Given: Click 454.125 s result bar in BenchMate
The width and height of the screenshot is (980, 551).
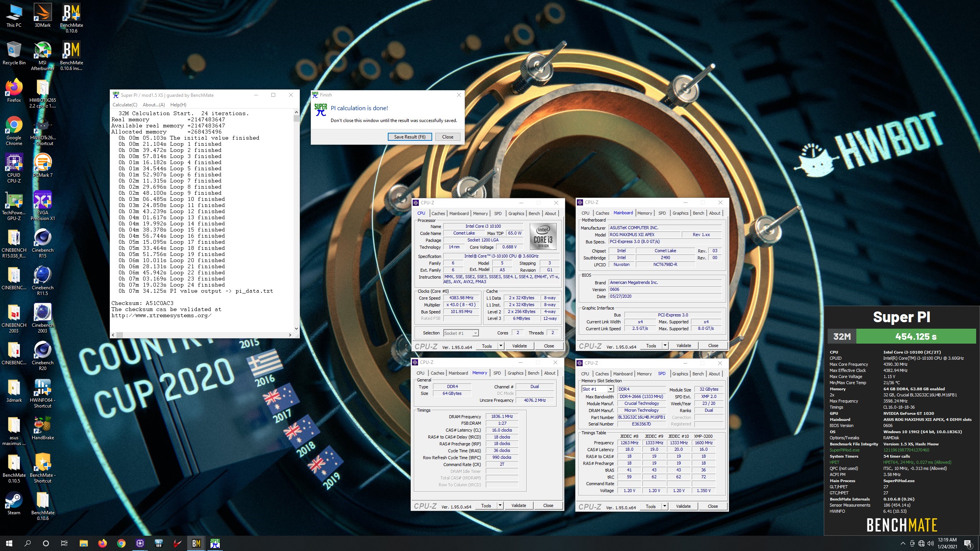Looking at the screenshot, I should click(916, 337).
